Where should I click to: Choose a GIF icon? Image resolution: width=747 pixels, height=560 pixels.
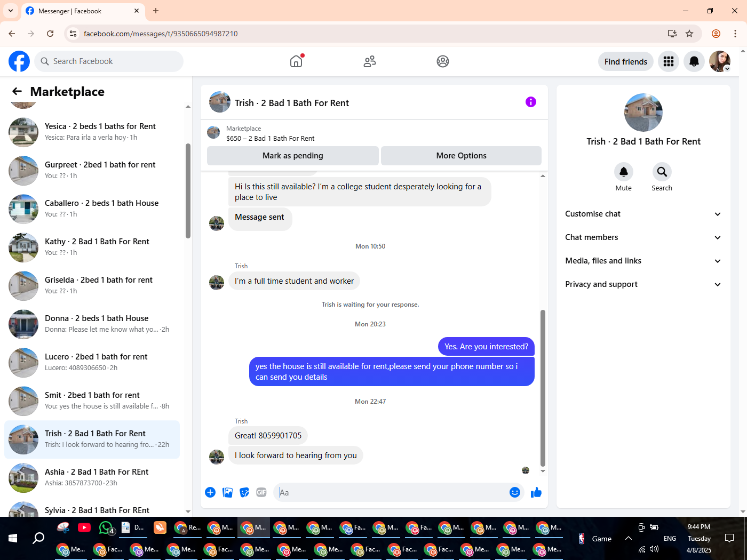pyautogui.click(x=261, y=492)
